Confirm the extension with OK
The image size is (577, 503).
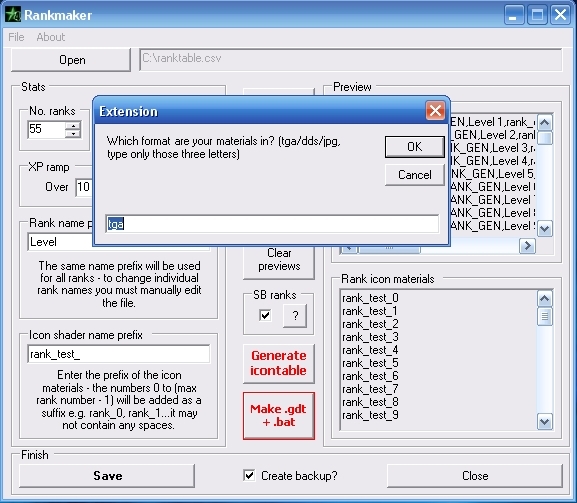(415, 147)
